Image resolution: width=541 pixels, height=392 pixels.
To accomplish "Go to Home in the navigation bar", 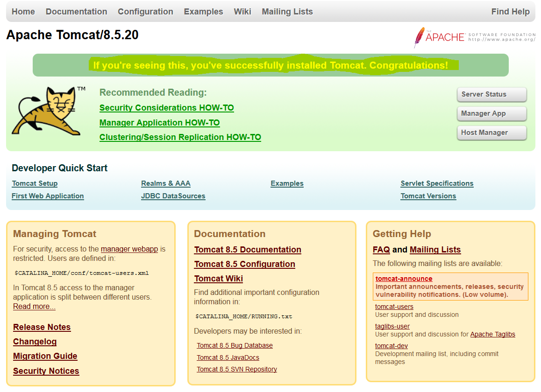I will pos(23,12).
